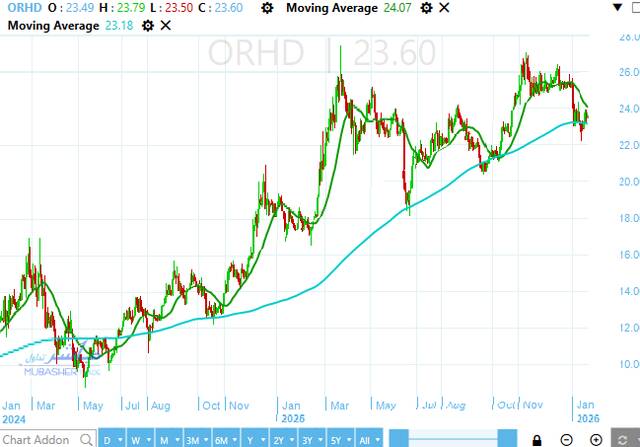Remove the Moving Average 24.07 indicator
This screenshot has height=447, width=640.
(441, 8)
